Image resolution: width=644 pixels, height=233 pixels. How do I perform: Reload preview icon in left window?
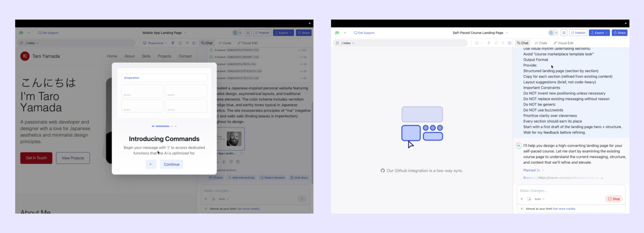[x=22, y=43]
